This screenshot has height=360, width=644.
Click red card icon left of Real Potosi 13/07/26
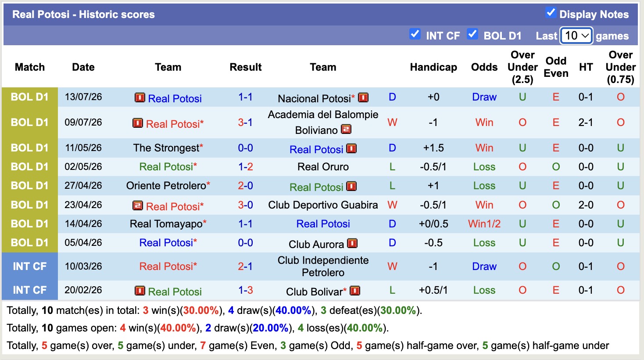(140, 97)
